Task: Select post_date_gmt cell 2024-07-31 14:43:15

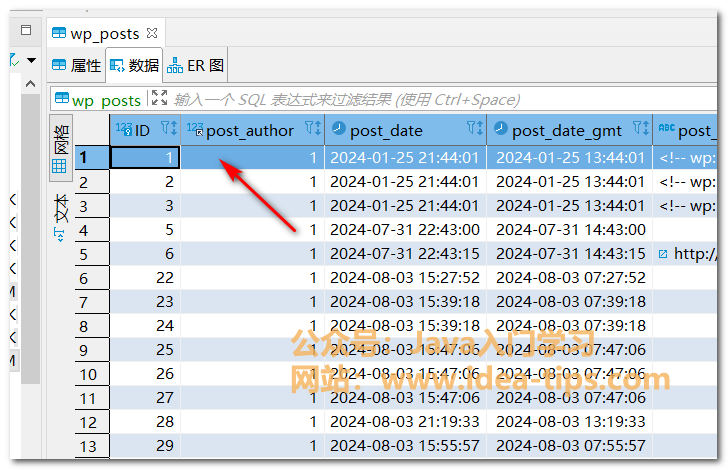Action: coord(570,254)
